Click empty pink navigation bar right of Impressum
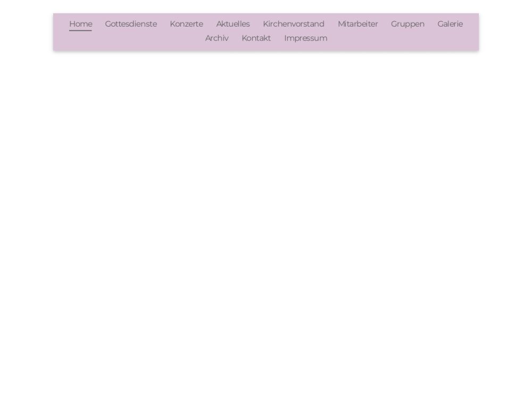Image resolution: width=532 pixels, height=399 pixels. click(399, 39)
